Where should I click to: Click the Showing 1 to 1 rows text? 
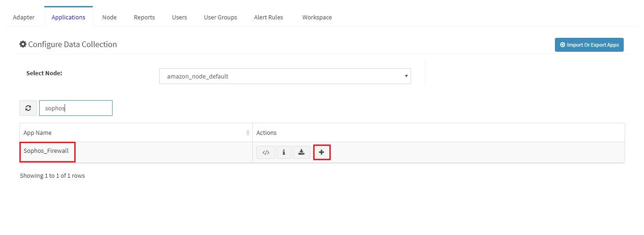pyautogui.click(x=52, y=176)
